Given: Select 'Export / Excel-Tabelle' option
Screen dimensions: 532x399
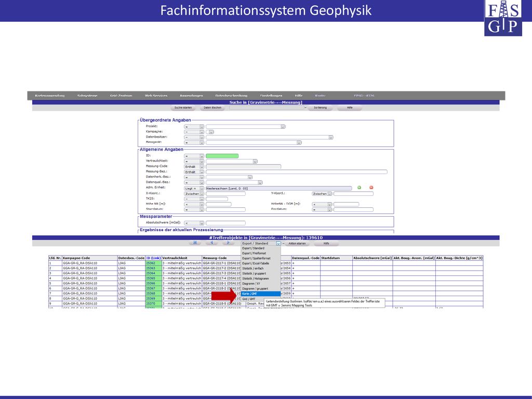Looking at the screenshot, I should point(261,263).
